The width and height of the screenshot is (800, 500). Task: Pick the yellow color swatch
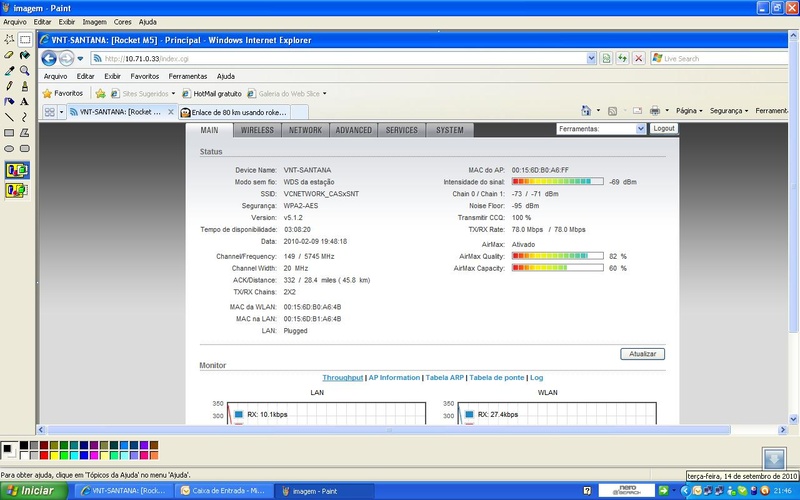tap(54, 455)
